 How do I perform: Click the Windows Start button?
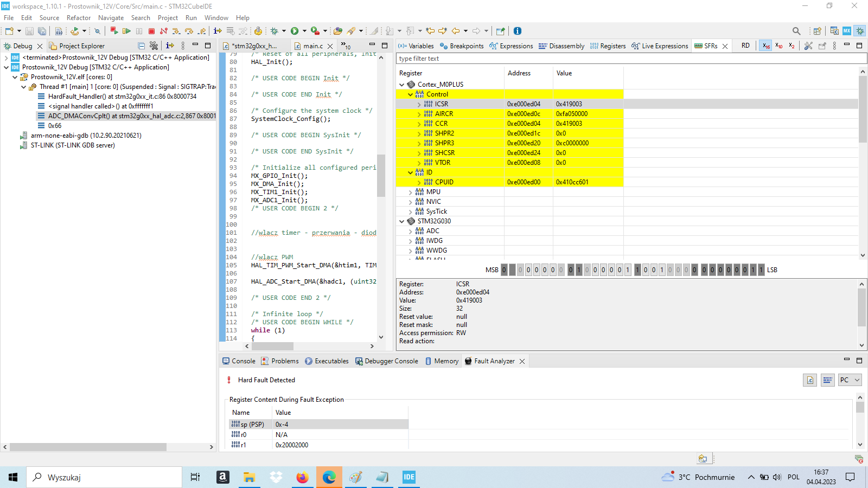tap(13, 477)
